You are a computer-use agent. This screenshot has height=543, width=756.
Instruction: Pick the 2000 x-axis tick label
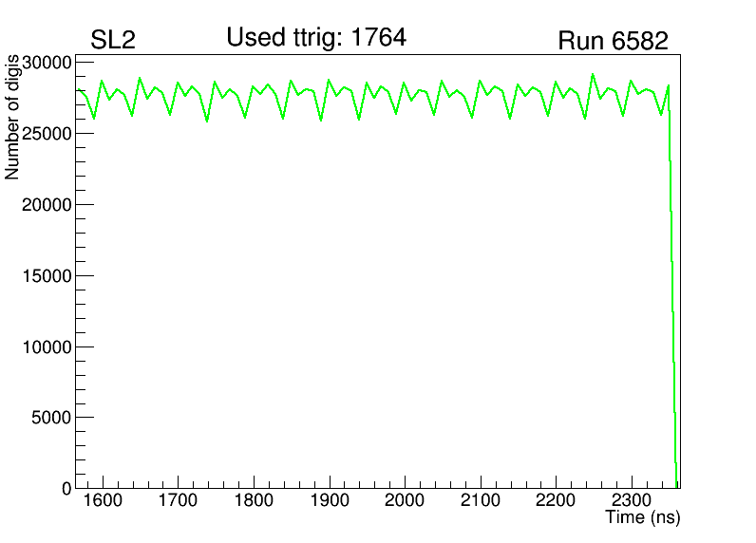point(405,501)
